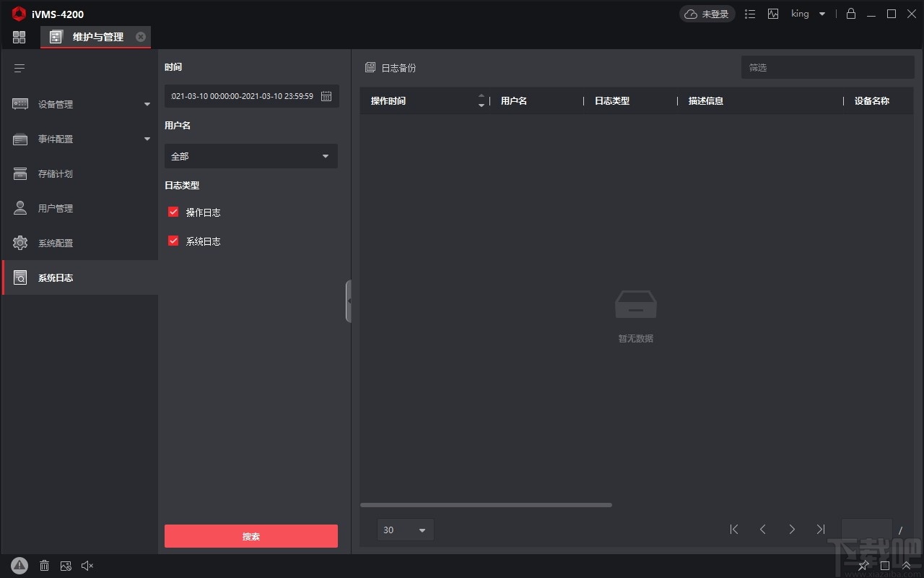Open the page size dropdown showing 30
924x578 pixels.
(405, 530)
